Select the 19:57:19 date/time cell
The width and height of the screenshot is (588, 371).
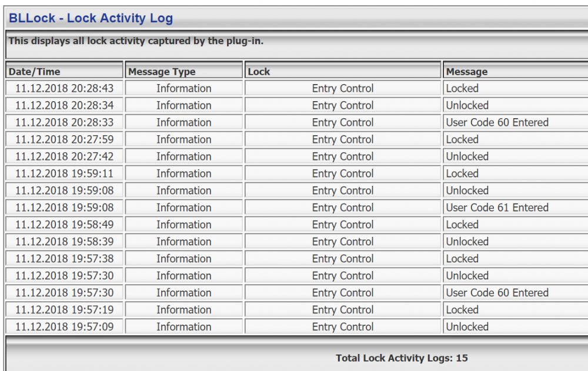[x=65, y=310]
